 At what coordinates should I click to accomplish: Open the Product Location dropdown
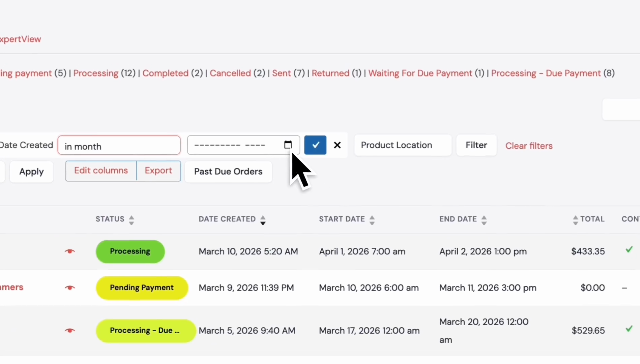pyautogui.click(x=403, y=145)
